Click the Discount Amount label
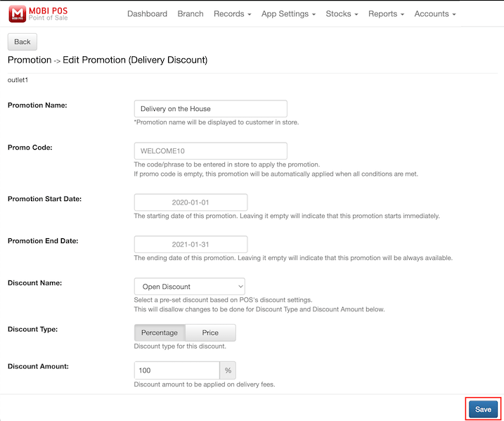This screenshot has height=421, width=504. pyautogui.click(x=38, y=366)
